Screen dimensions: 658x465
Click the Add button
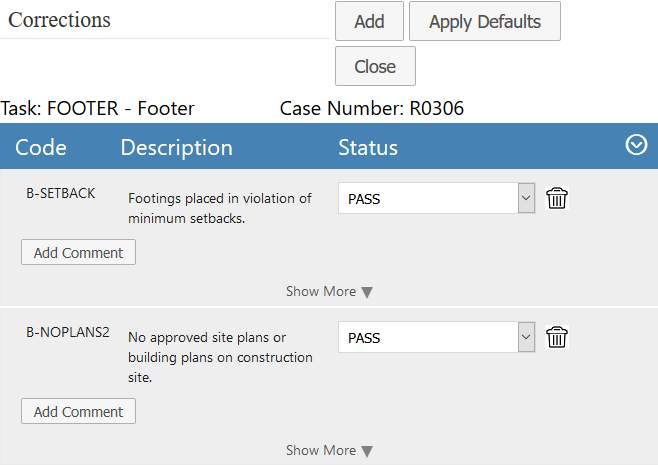click(x=369, y=21)
